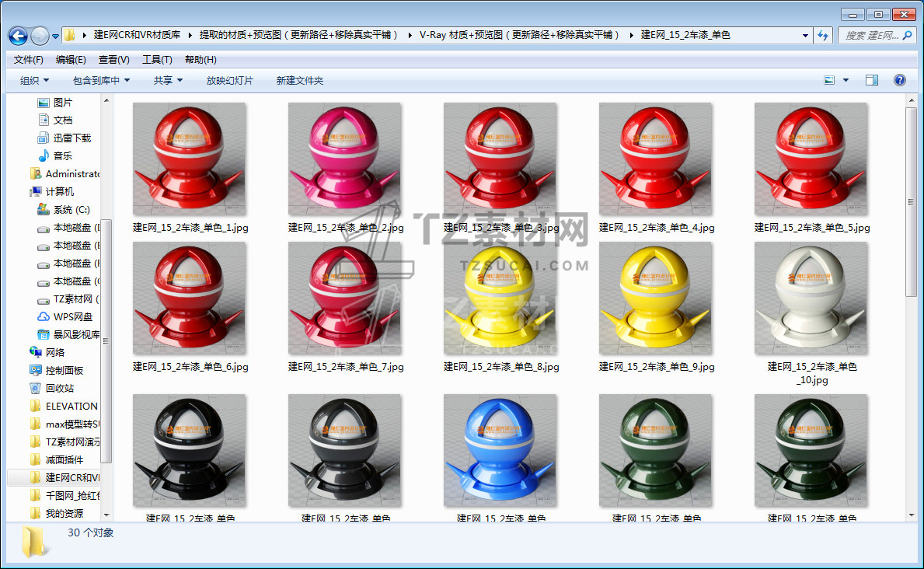Select 计算机 in sidebar
The height and width of the screenshot is (569, 924).
pos(52,192)
